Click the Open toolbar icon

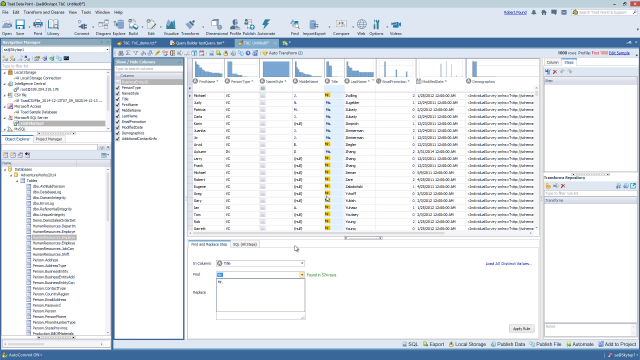[7, 27]
